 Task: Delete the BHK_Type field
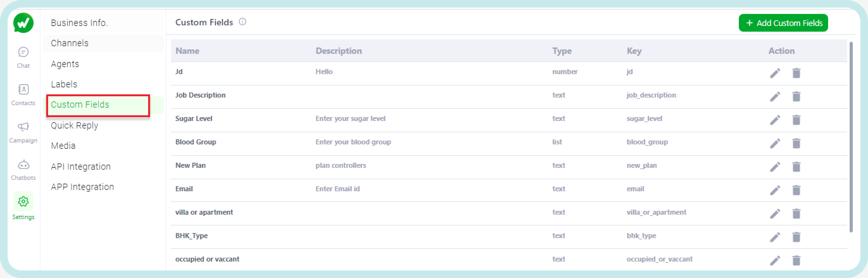click(796, 237)
